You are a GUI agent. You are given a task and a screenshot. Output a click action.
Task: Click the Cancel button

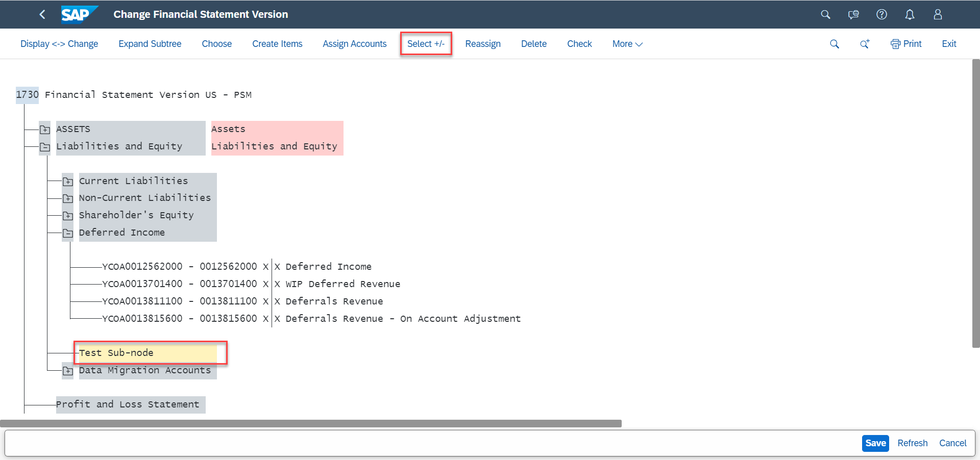tap(953, 443)
